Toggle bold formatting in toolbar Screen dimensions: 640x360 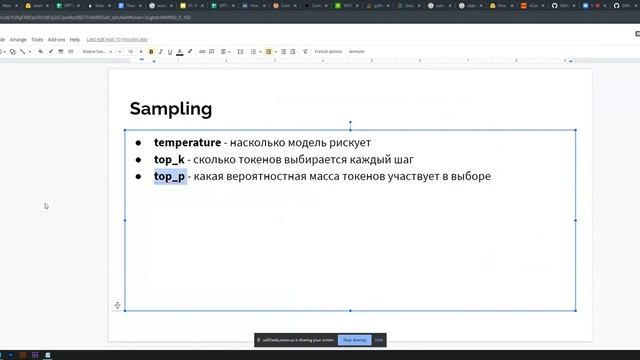151,52
